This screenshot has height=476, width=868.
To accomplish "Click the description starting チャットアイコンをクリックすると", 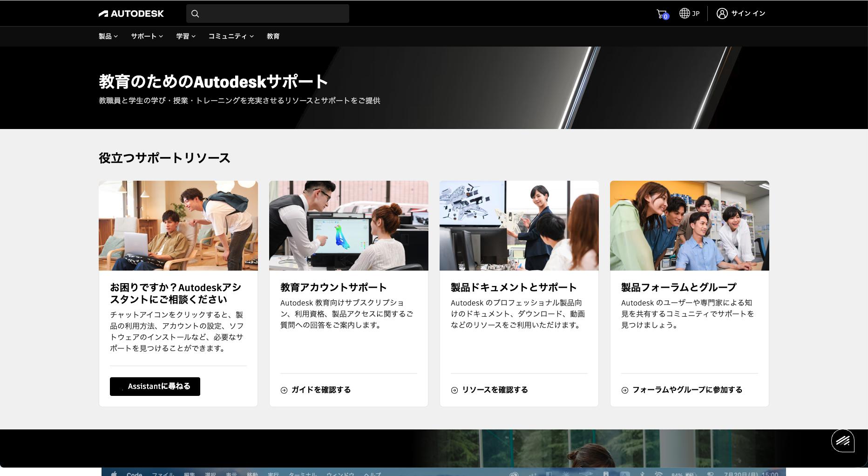I will pos(177,332).
